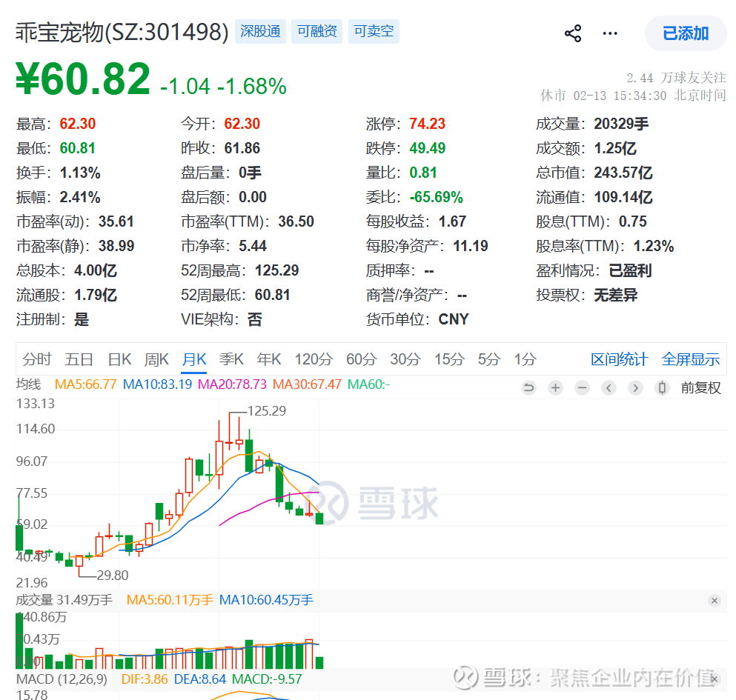Viewport: 736px width, 700px height.
Task: Click the 29.80 low marker on chart
Action: pos(112,576)
